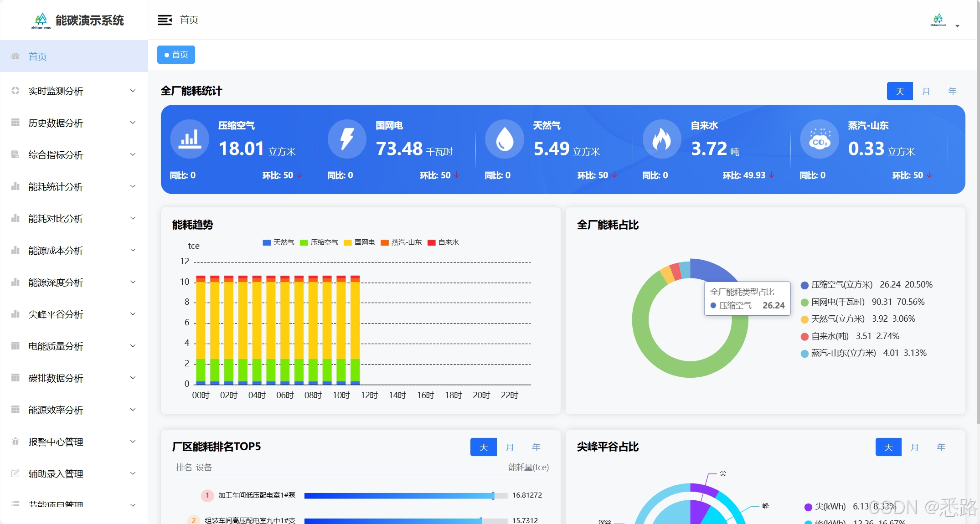This screenshot has height=524, width=980.
Task: Click the hamburger menu collapse icon
Action: point(165,20)
